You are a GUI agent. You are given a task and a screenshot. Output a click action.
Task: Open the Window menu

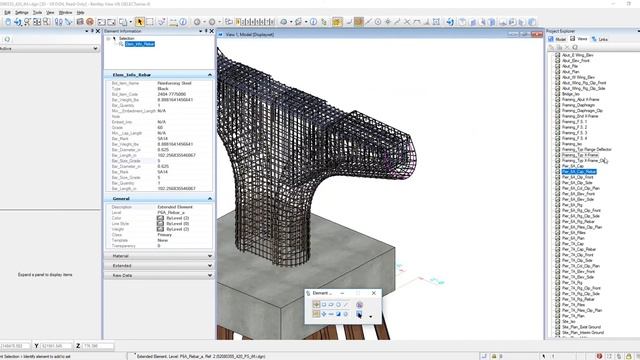click(65, 13)
